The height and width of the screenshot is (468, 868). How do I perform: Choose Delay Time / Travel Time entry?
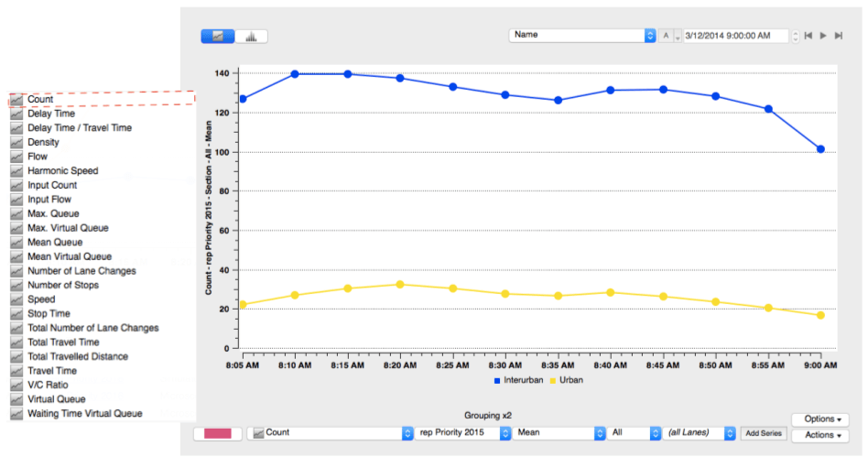pyautogui.click(x=79, y=128)
